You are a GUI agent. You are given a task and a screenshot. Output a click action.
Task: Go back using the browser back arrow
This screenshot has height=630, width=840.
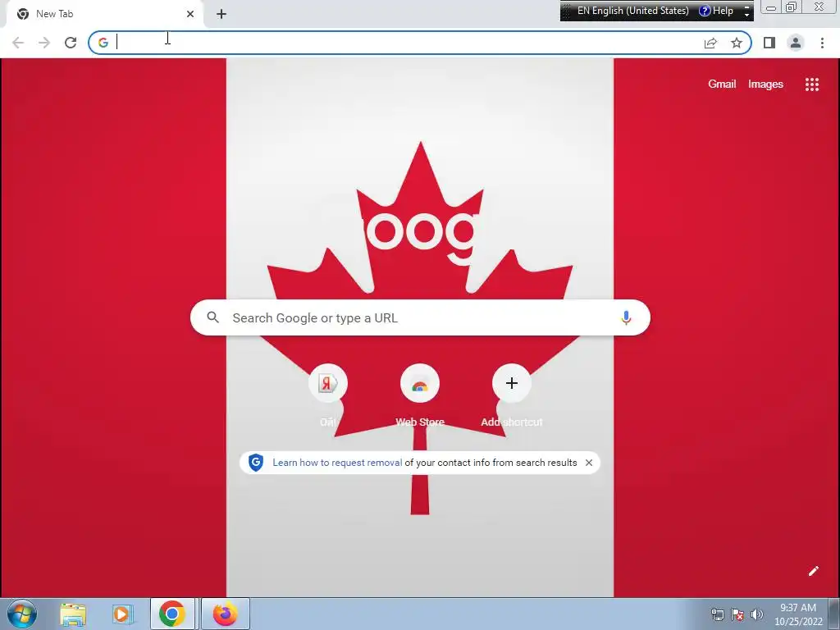tap(18, 43)
